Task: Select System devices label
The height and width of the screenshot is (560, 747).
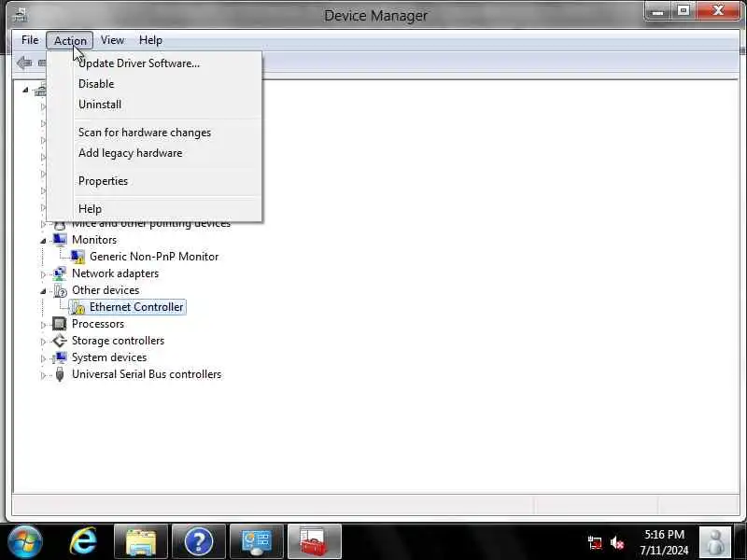Action: click(x=109, y=357)
